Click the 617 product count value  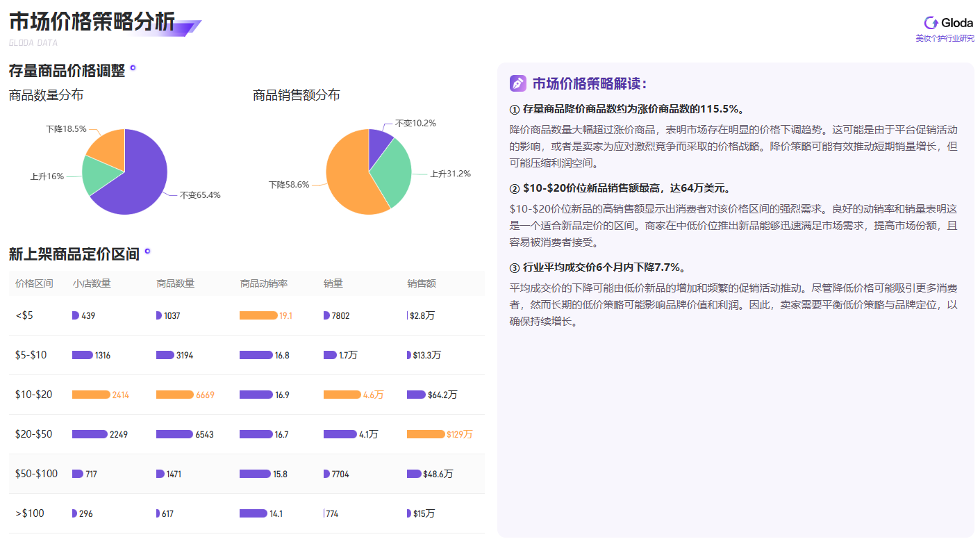[167, 513]
